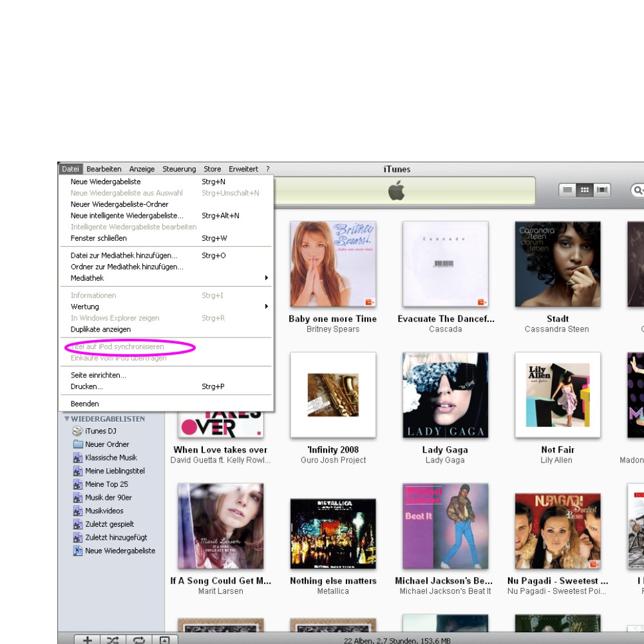Expand the Wertung submenu

pyautogui.click(x=166, y=307)
